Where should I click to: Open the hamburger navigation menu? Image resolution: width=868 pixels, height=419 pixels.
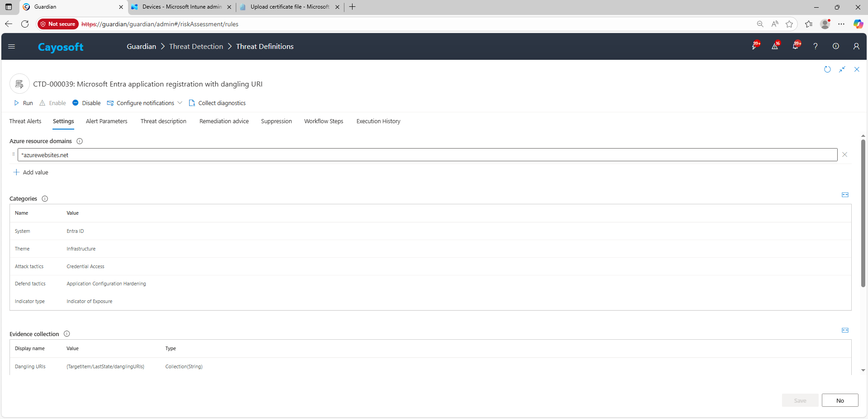[x=12, y=46]
